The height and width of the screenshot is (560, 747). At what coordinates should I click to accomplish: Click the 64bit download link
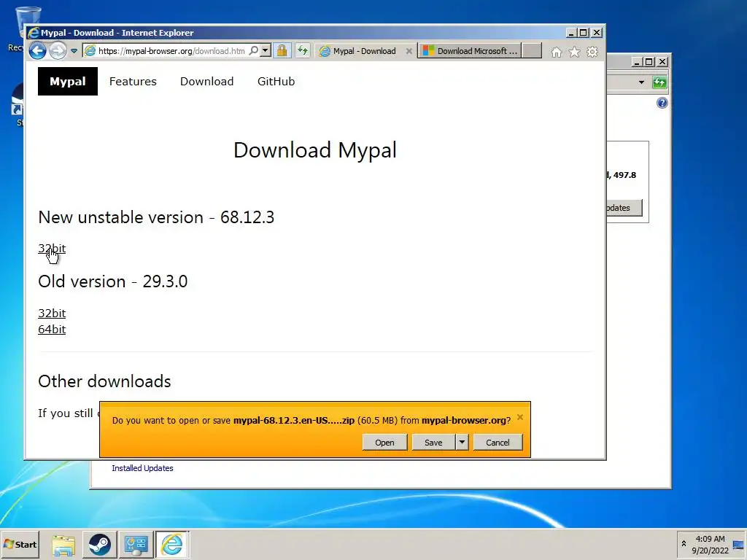52,330
